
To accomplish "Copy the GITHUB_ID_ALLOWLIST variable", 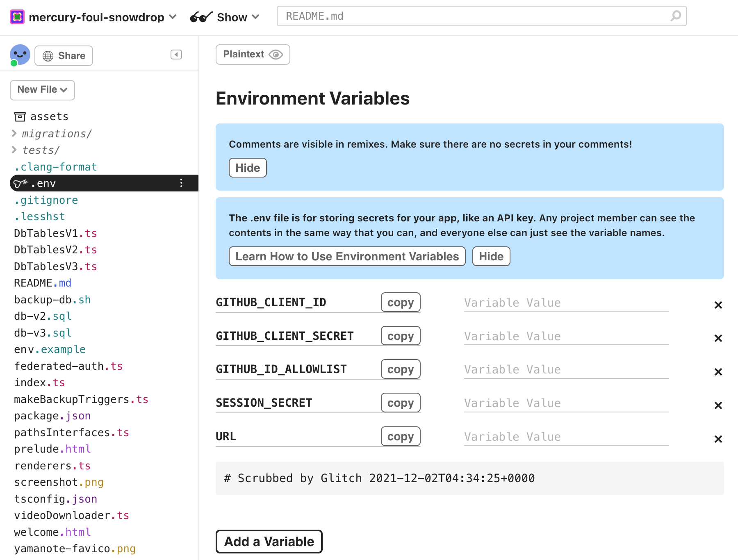I will (x=401, y=369).
